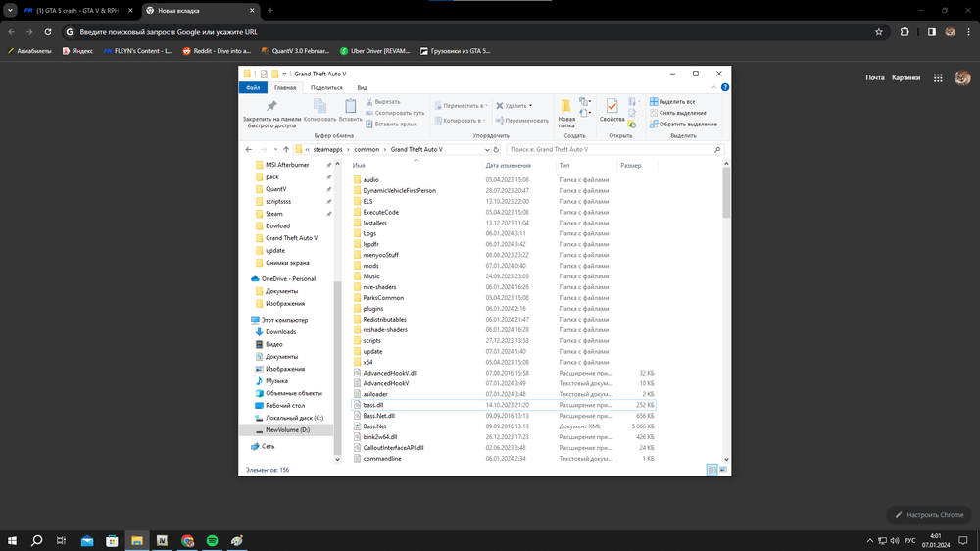Click Снять выделение in the ribbon
Image resolution: width=980 pixels, height=551 pixels.
(x=678, y=113)
